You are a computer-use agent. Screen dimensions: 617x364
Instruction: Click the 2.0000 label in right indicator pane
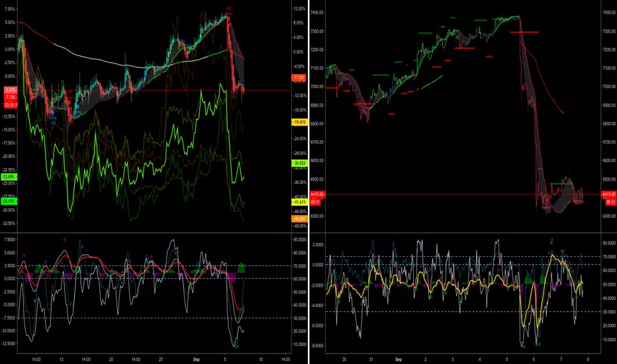point(318,245)
